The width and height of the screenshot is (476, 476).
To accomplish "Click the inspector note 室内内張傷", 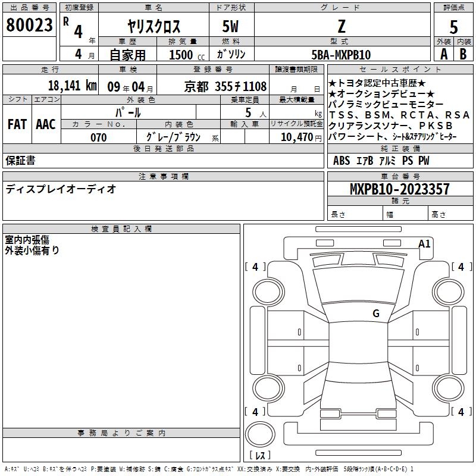I will pos(27,240).
